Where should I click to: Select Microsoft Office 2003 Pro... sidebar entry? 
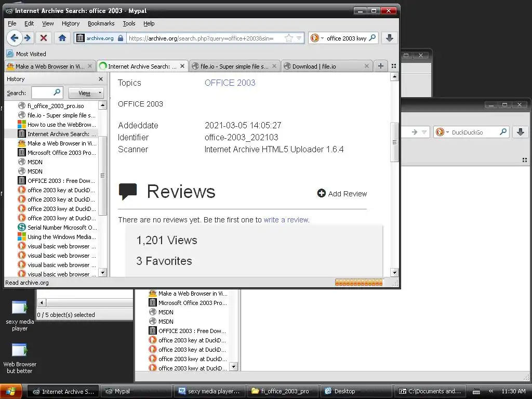click(57, 153)
